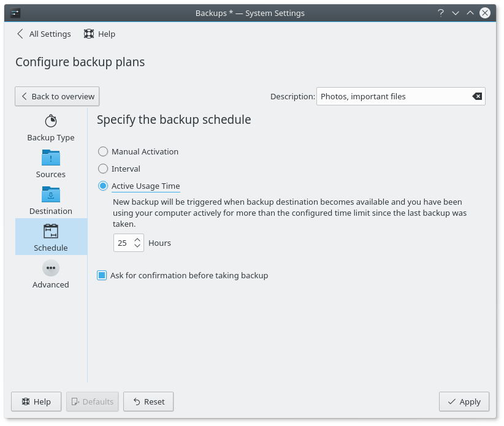Screen dimensions: 504x426
Task: Go back to All Settings
Action: [44, 34]
